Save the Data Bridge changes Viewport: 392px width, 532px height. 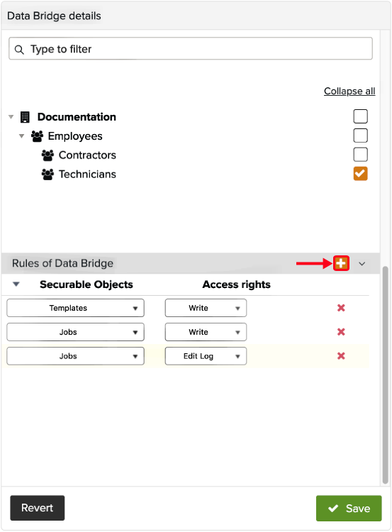coord(349,508)
